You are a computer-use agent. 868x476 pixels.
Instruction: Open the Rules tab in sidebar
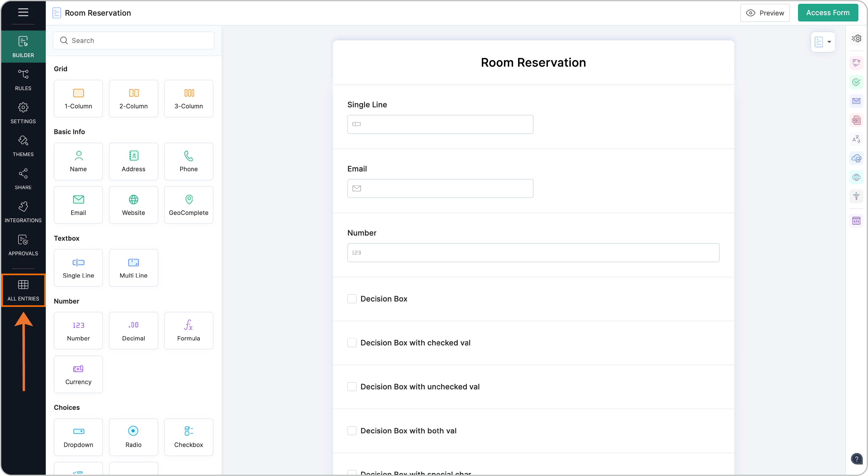[x=23, y=80]
